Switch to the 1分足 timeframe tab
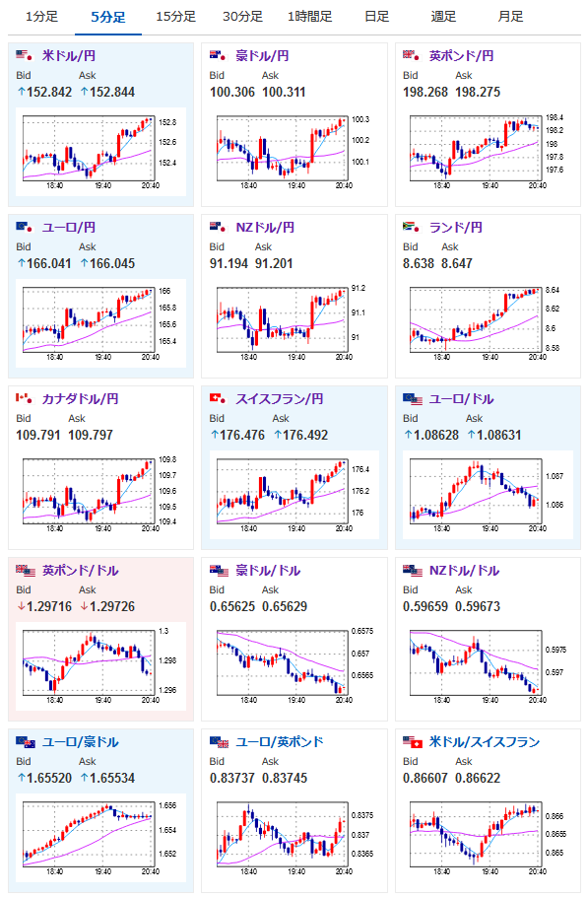This screenshot has height=897, width=588. (41, 17)
